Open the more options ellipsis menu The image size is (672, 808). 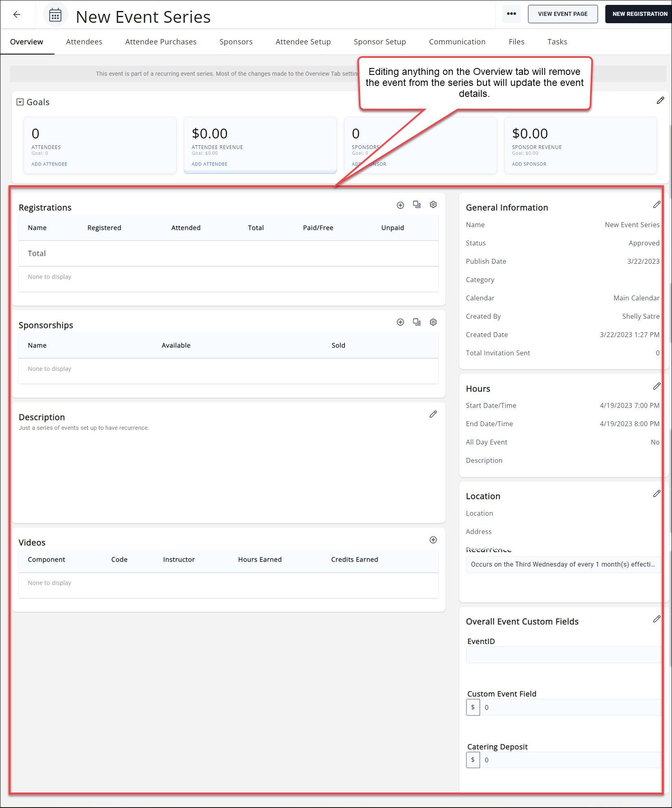[511, 13]
